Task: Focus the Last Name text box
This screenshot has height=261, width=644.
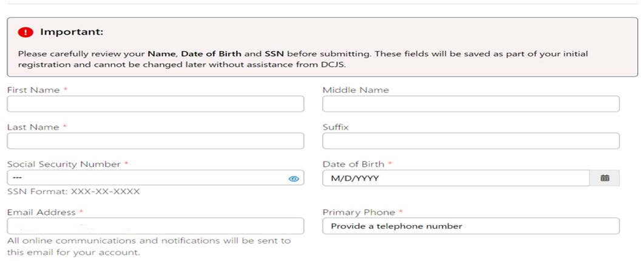Action: (155, 141)
